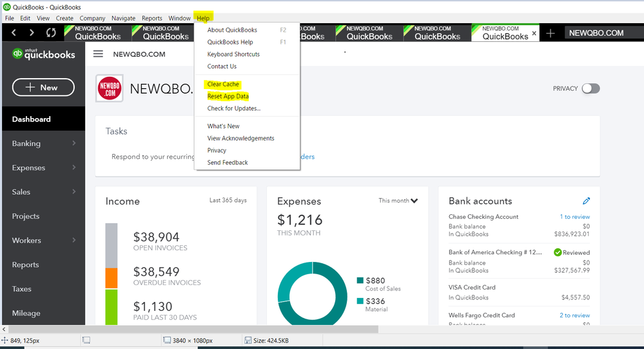Edit bank accounts with pencil icon

pyautogui.click(x=586, y=201)
